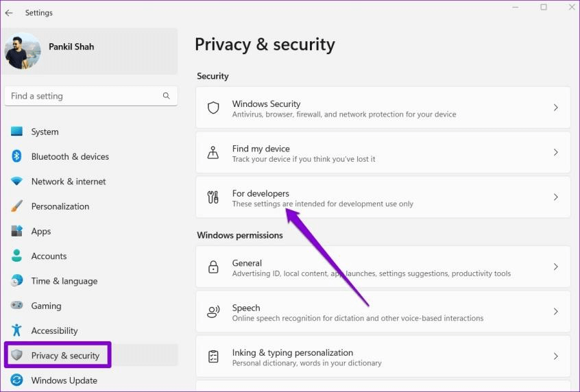Click the Speech recognition icon
The image size is (580, 392).
pos(213,312)
